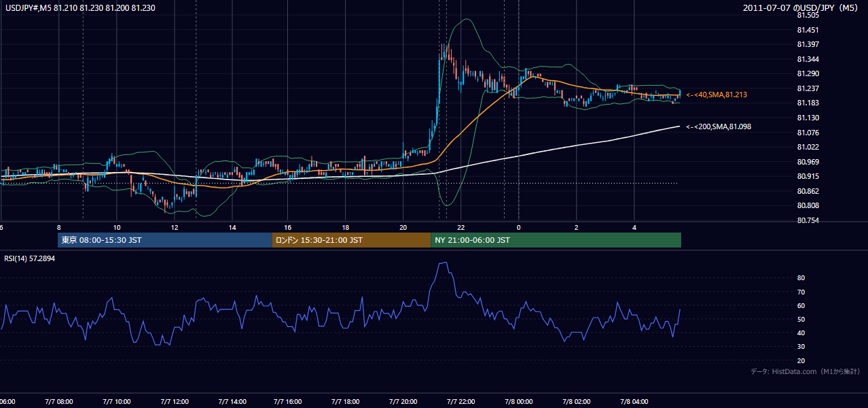868x408 pixels.
Task: Click price axis value 81.237
Action: [x=807, y=88]
